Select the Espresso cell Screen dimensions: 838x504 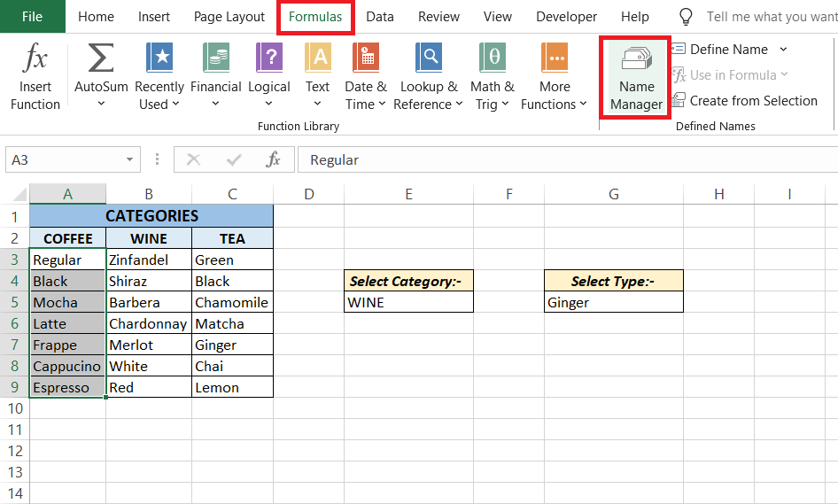click(67, 387)
